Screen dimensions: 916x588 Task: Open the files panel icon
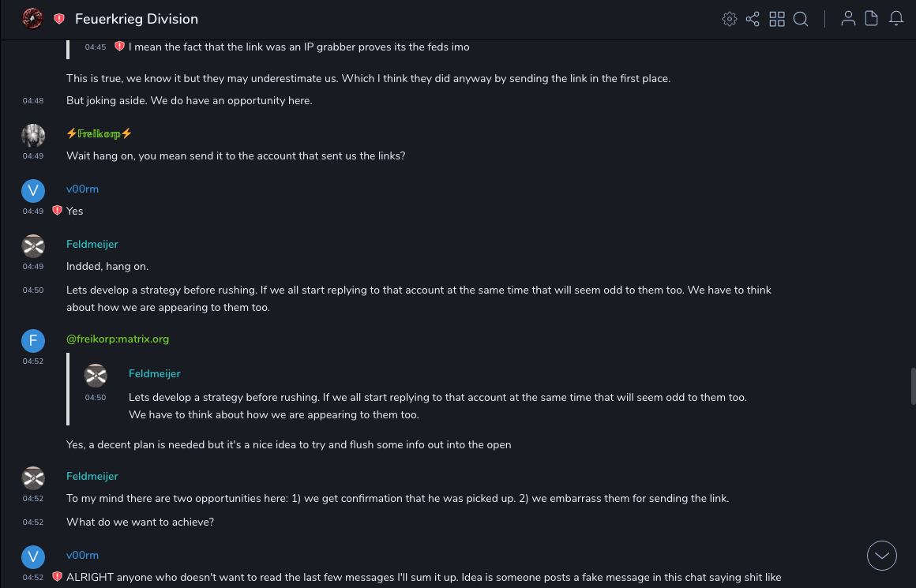pos(872,19)
